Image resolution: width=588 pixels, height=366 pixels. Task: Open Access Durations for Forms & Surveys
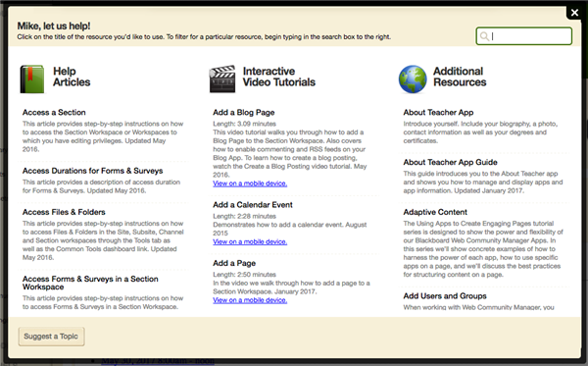click(93, 171)
